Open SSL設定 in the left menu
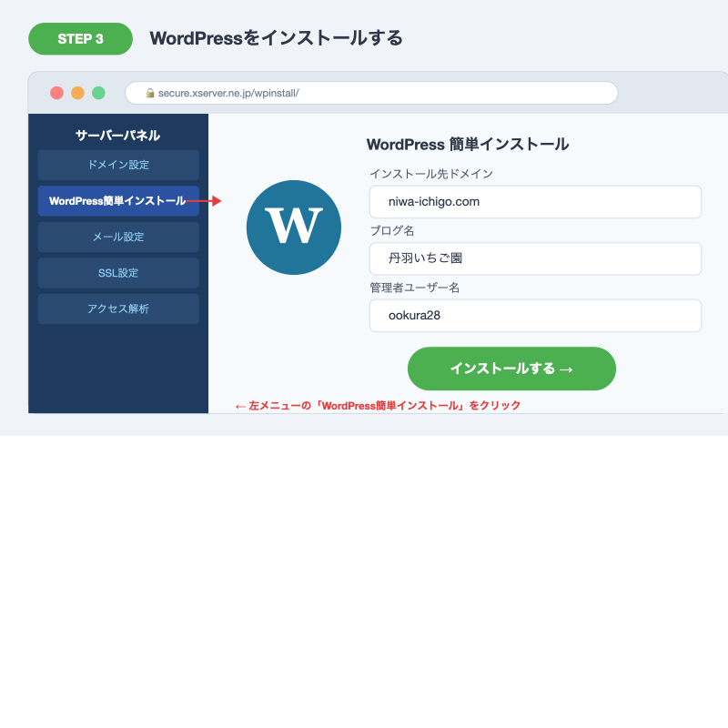 [x=117, y=272]
